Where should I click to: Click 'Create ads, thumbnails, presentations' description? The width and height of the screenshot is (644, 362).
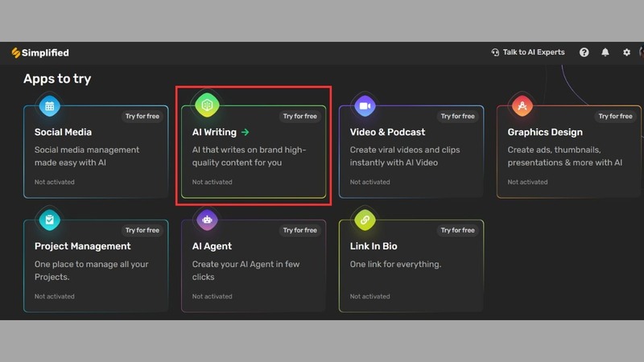tap(565, 156)
